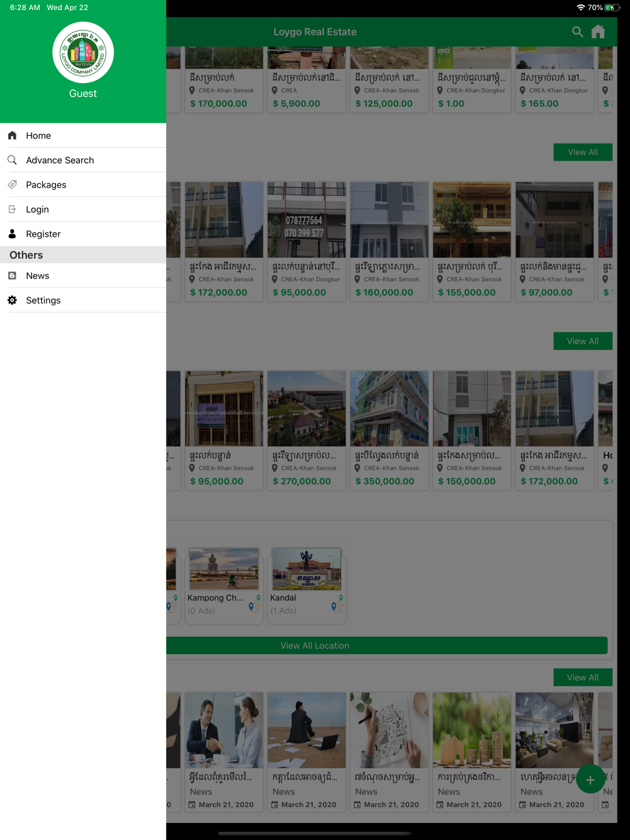Open Settings in the side drawer

click(x=83, y=300)
